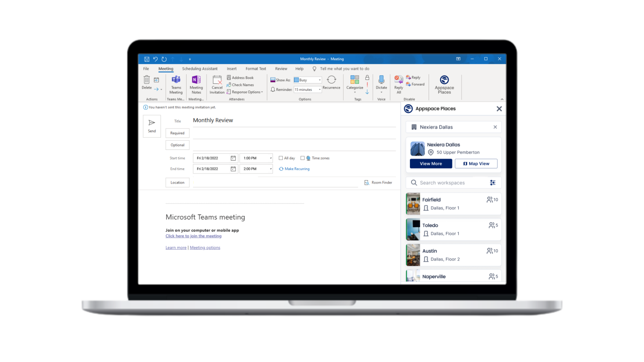Click View More for Nexiera Dallas
Image resolution: width=644 pixels, height=362 pixels.
[x=431, y=164]
